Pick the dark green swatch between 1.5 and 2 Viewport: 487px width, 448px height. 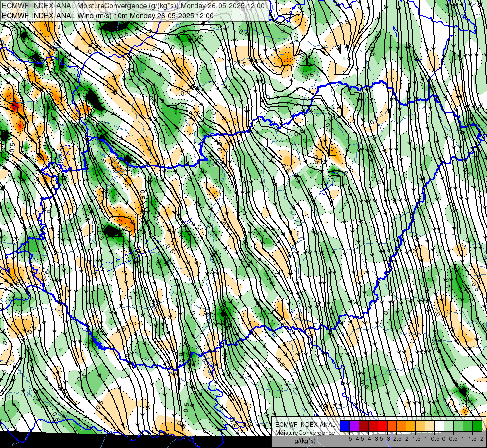click(x=477, y=426)
